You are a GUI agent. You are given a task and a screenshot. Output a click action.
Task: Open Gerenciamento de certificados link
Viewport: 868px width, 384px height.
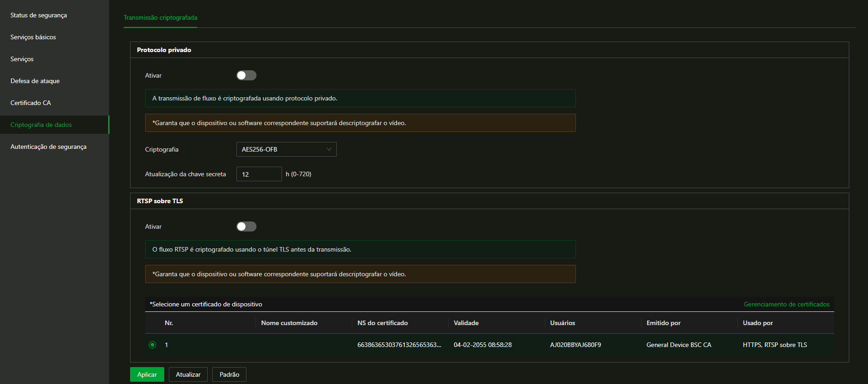[787, 304]
